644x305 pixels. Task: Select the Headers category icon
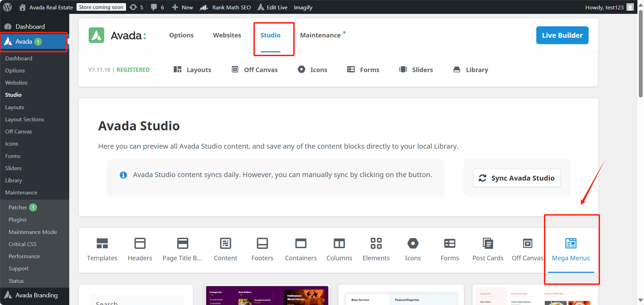pos(140,243)
